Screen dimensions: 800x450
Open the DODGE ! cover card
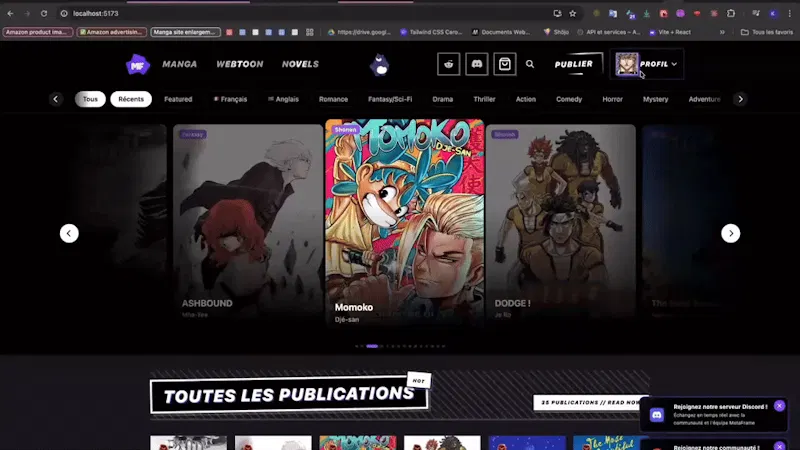(x=561, y=221)
